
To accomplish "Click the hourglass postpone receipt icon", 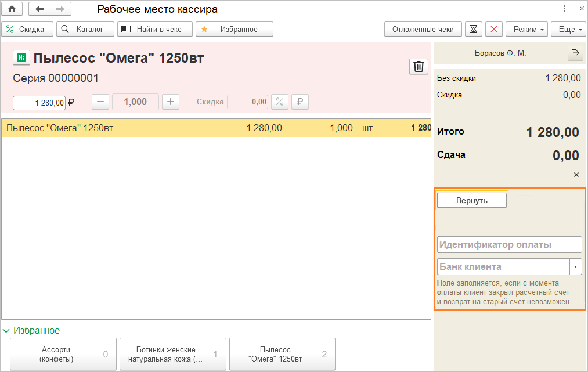I will pyautogui.click(x=474, y=29).
